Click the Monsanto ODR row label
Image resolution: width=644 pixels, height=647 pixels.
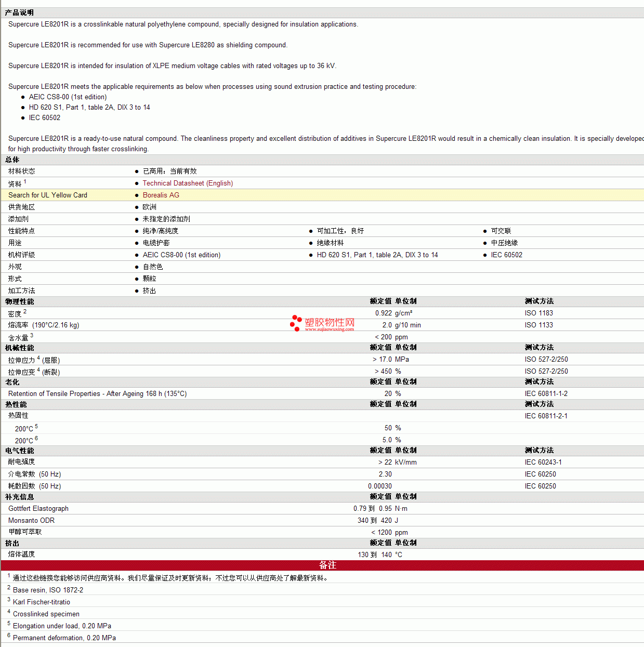[x=31, y=520]
